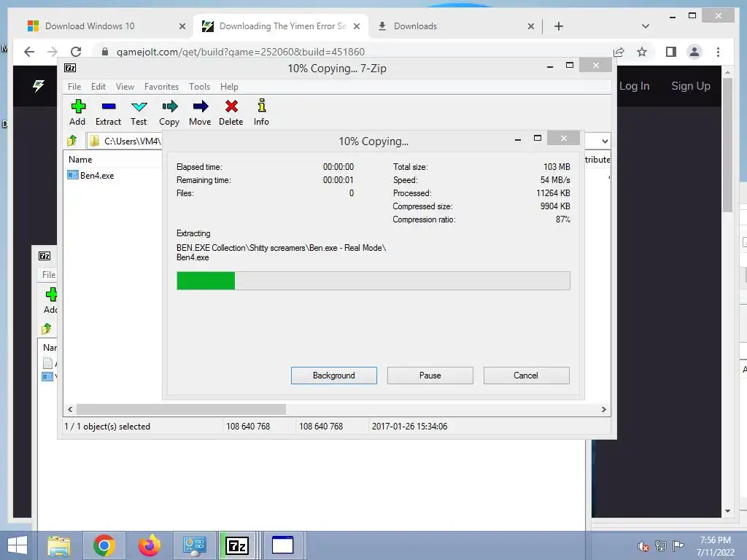This screenshot has width=747, height=560.
Task: Open Windows Start menu
Action: tap(18, 545)
